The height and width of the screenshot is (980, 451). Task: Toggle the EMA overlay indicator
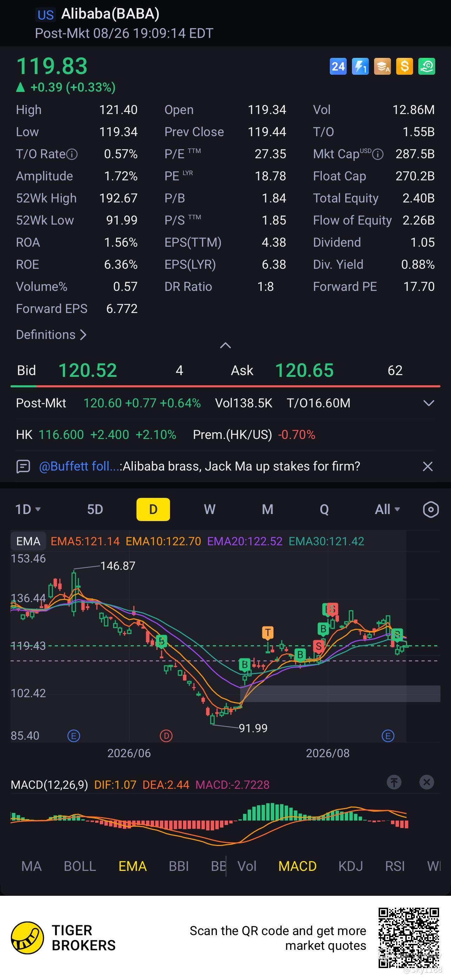tap(132, 866)
